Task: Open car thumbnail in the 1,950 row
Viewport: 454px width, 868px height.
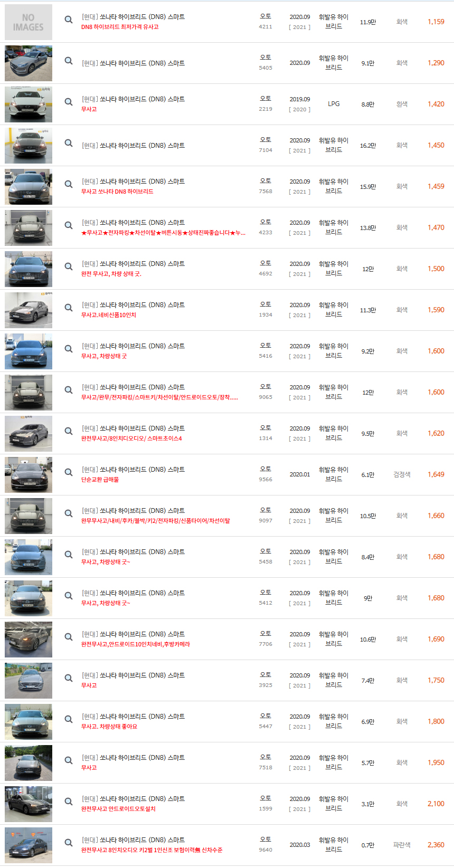Action: [x=29, y=763]
